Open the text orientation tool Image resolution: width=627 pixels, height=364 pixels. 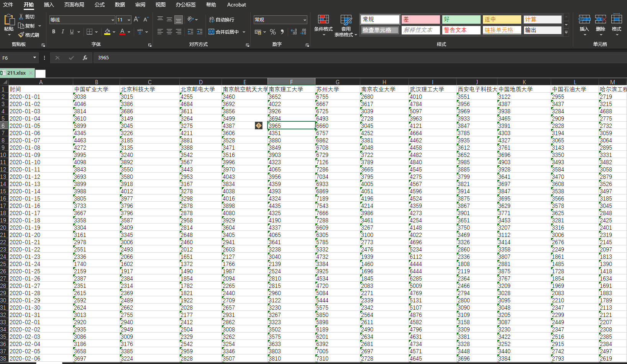coord(190,19)
